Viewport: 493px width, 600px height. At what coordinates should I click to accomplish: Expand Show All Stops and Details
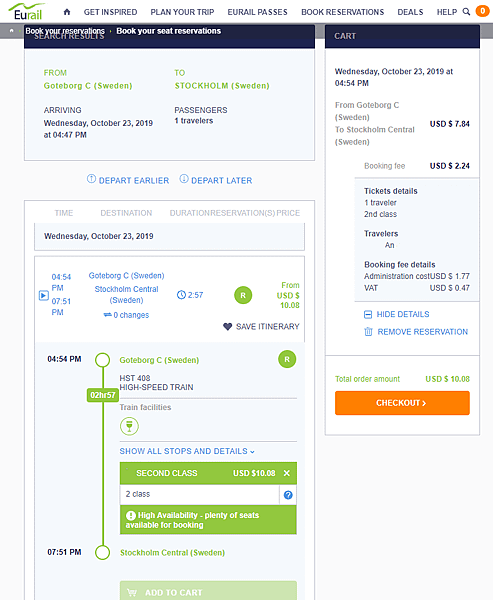[x=187, y=451]
